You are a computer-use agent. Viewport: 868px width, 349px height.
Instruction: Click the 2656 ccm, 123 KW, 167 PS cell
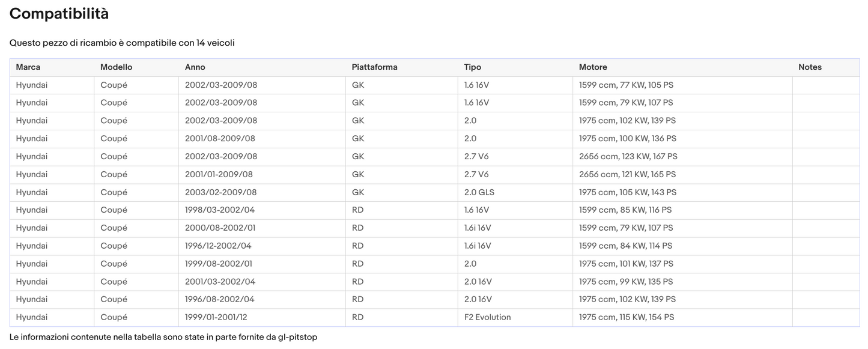[628, 157]
